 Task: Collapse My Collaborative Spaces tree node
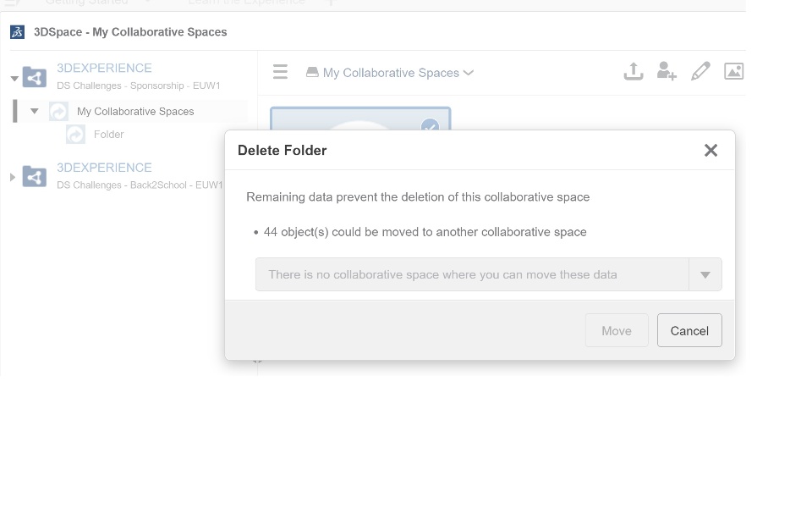(x=35, y=111)
